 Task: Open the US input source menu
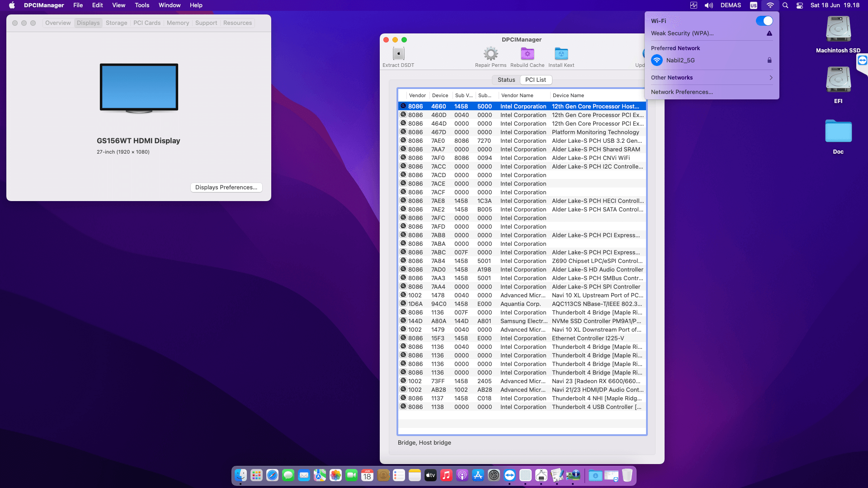tap(754, 5)
